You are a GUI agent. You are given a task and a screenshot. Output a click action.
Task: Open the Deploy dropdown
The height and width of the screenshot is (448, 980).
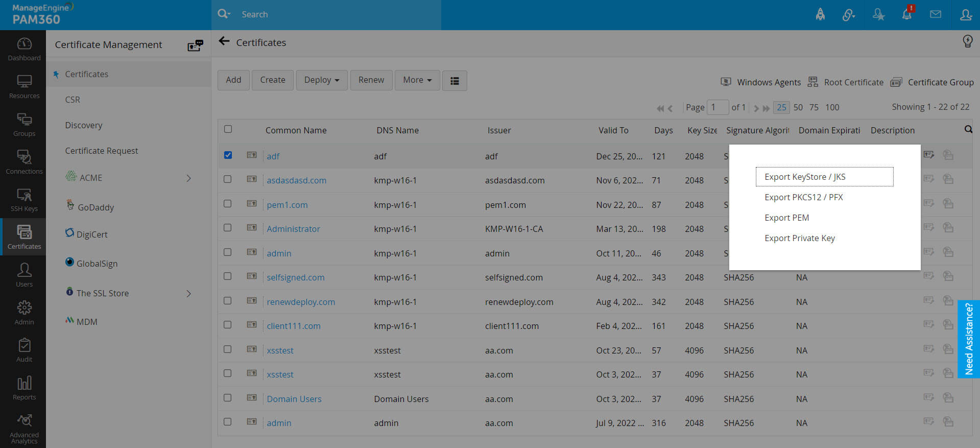coord(322,80)
